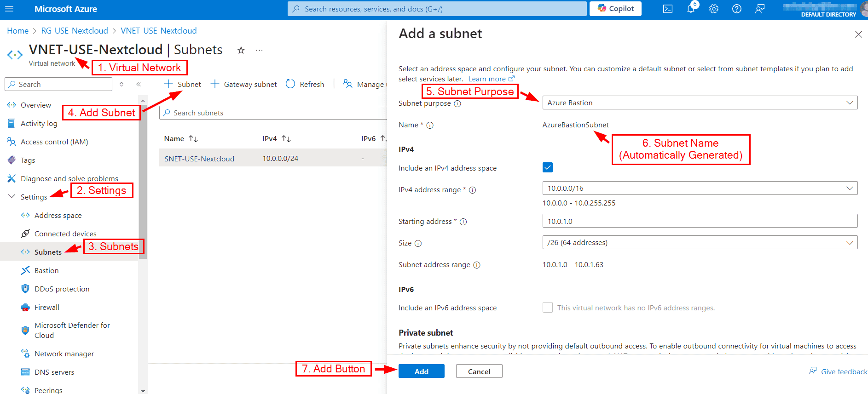Screen dimensions: 868x394
Task: Open the notifications bell
Action: click(x=691, y=9)
